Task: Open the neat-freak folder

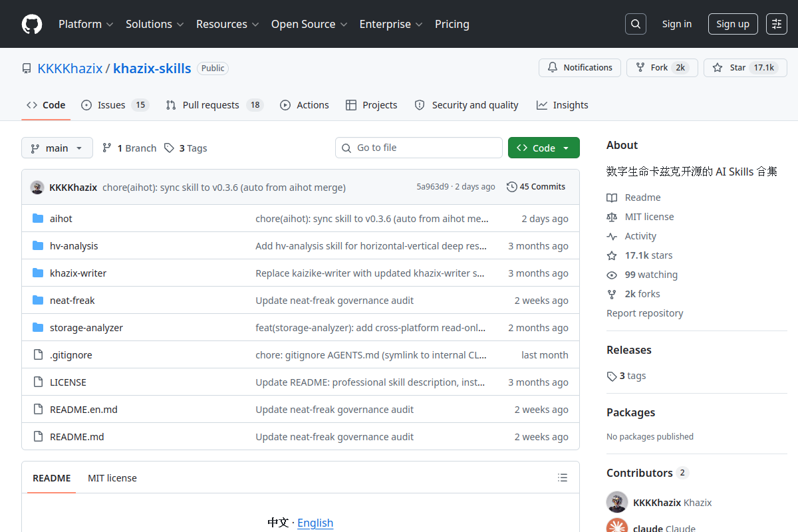Action: pyautogui.click(x=72, y=301)
